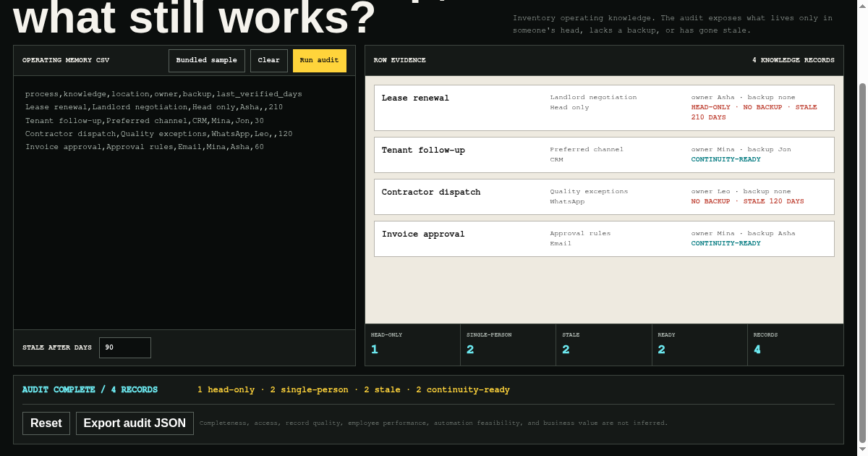Click the READY stat counter
Viewport: 868px width, 456px height.
[699, 345]
